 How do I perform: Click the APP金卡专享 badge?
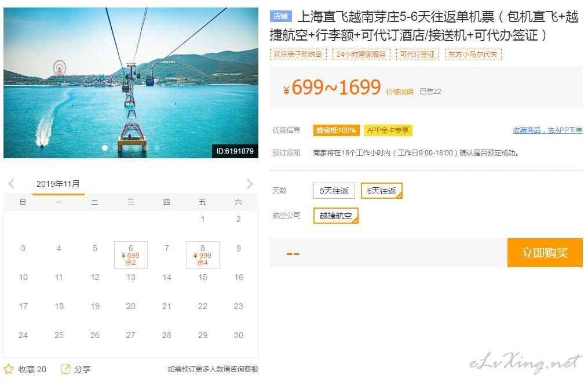388,130
